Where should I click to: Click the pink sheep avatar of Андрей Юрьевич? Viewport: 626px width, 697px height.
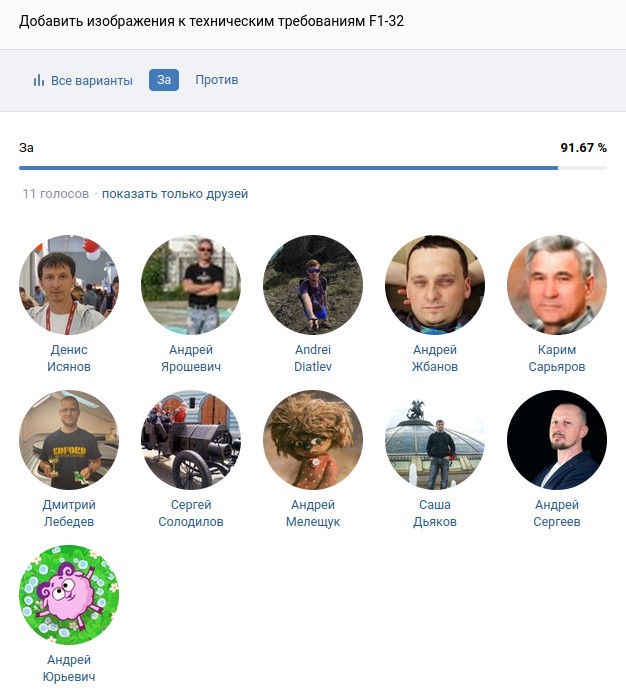coord(69,595)
